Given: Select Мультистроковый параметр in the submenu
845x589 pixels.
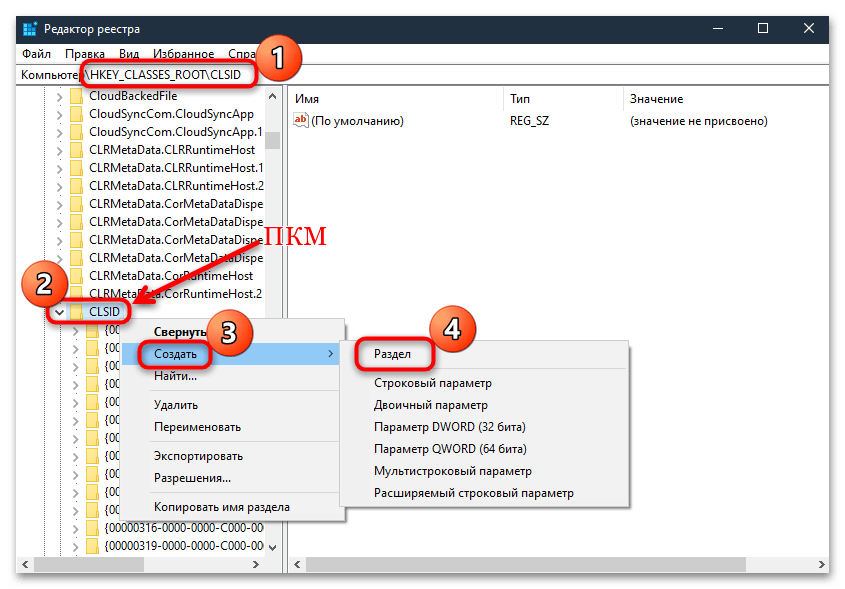Looking at the screenshot, I should 453,471.
